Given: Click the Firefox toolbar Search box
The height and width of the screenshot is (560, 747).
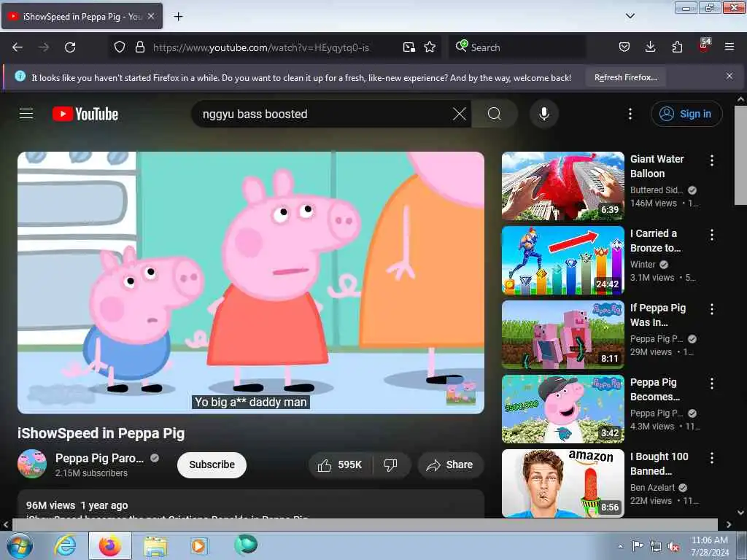Looking at the screenshot, I should point(517,47).
